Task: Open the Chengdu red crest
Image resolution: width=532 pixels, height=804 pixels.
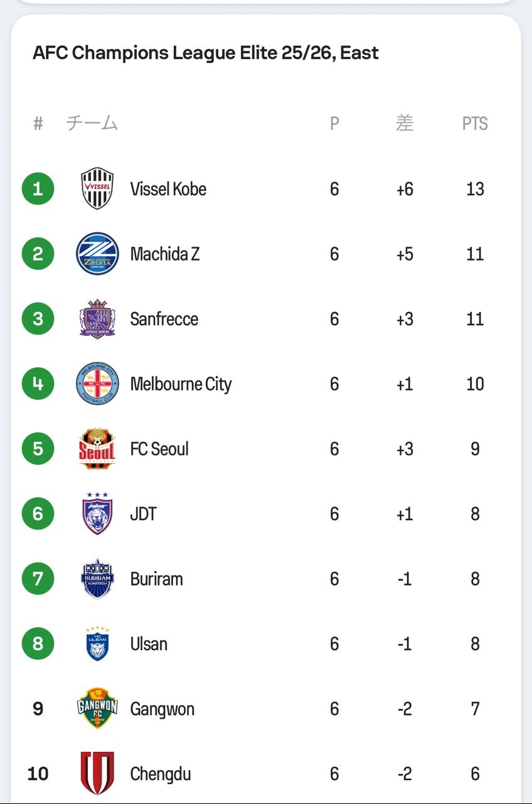Action: (x=97, y=773)
